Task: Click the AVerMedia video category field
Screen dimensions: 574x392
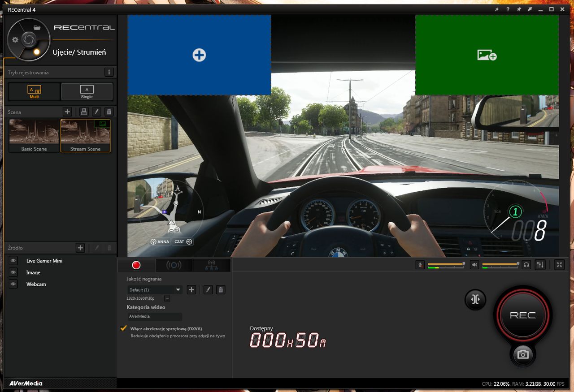Action: pyautogui.click(x=154, y=316)
